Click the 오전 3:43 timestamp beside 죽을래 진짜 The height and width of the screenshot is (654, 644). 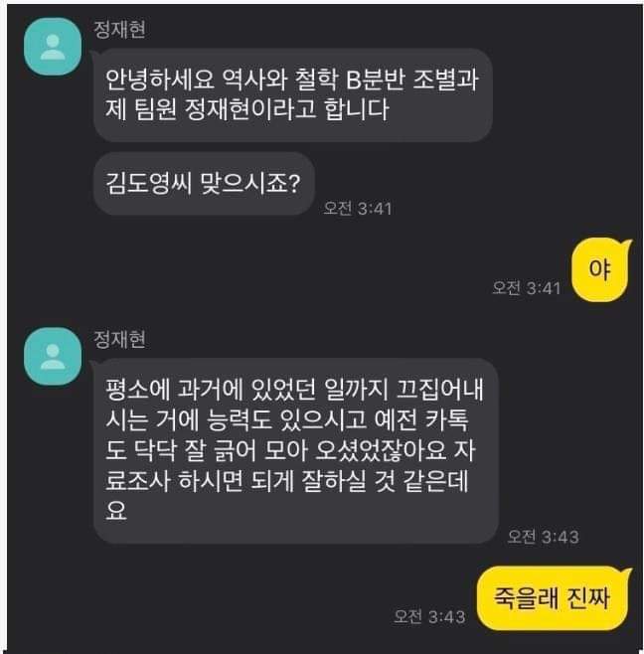click(429, 616)
